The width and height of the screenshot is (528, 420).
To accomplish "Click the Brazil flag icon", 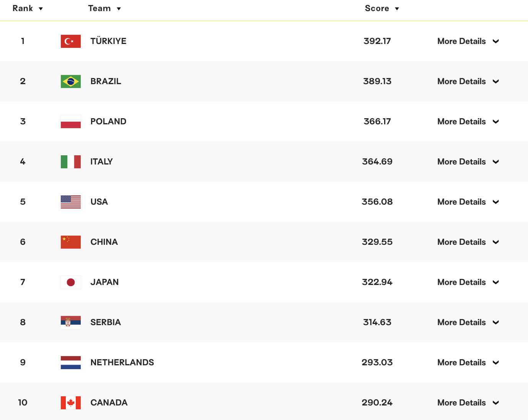I will (71, 81).
